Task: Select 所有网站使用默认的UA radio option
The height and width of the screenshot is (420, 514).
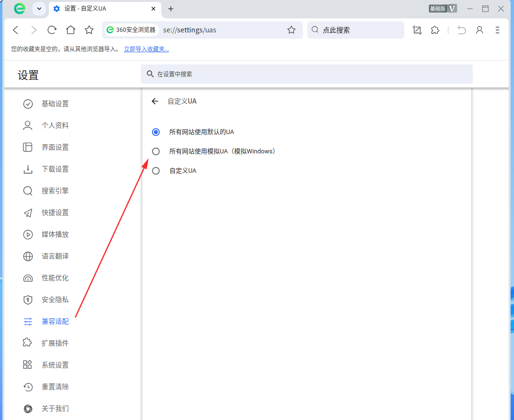Action: (156, 132)
